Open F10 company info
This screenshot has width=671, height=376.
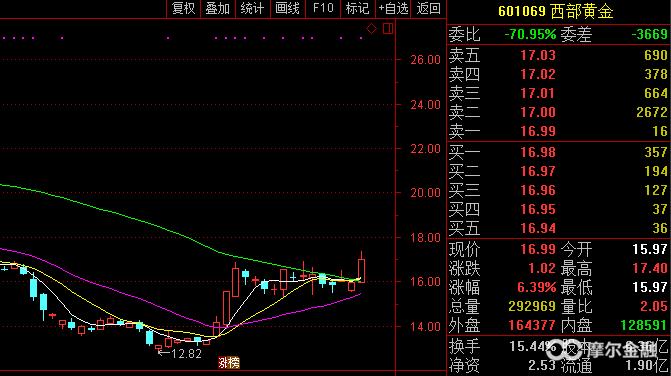pyautogui.click(x=323, y=9)
